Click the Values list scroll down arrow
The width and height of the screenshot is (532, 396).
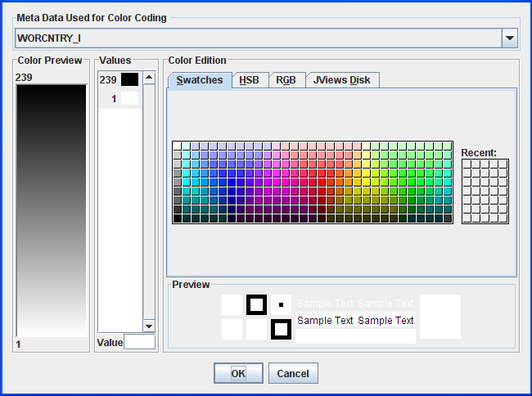pos(149,326)
